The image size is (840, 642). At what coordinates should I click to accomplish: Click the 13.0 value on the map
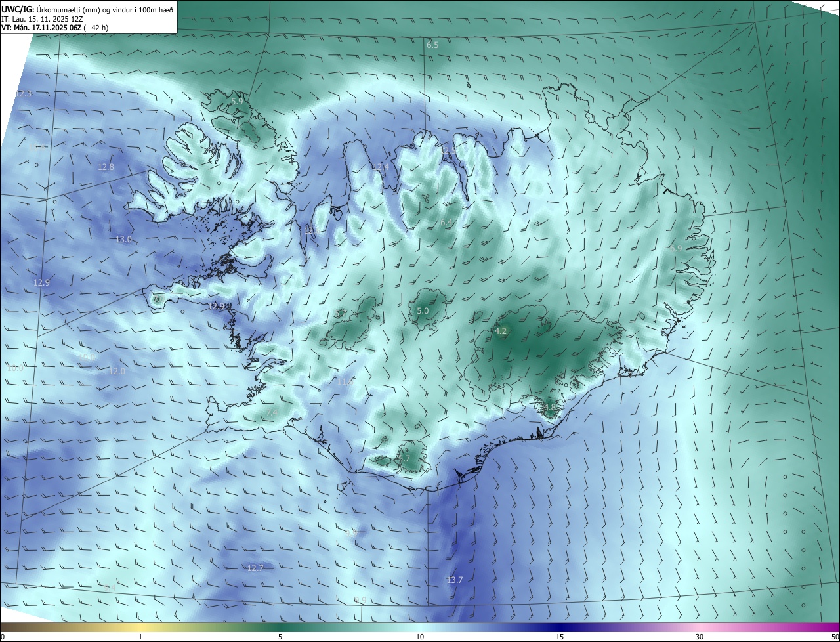coord(124,240)
